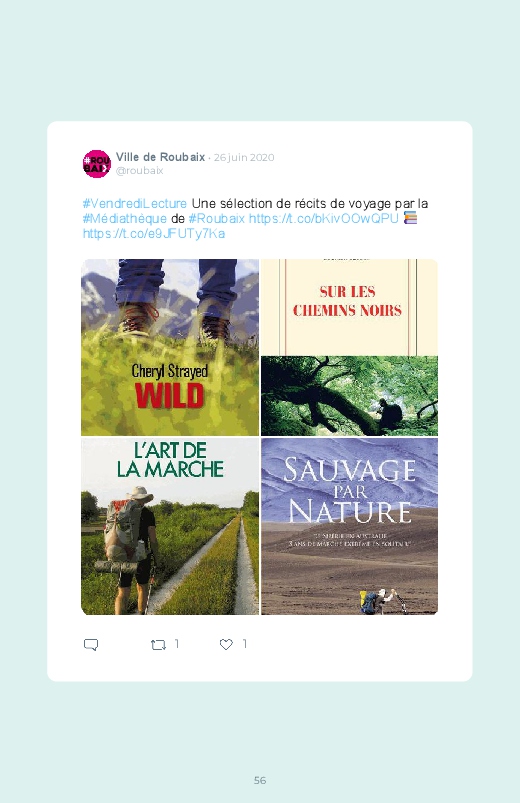Click the heart like icon
The width and height of the screenshot is (520, 803).
226,644
